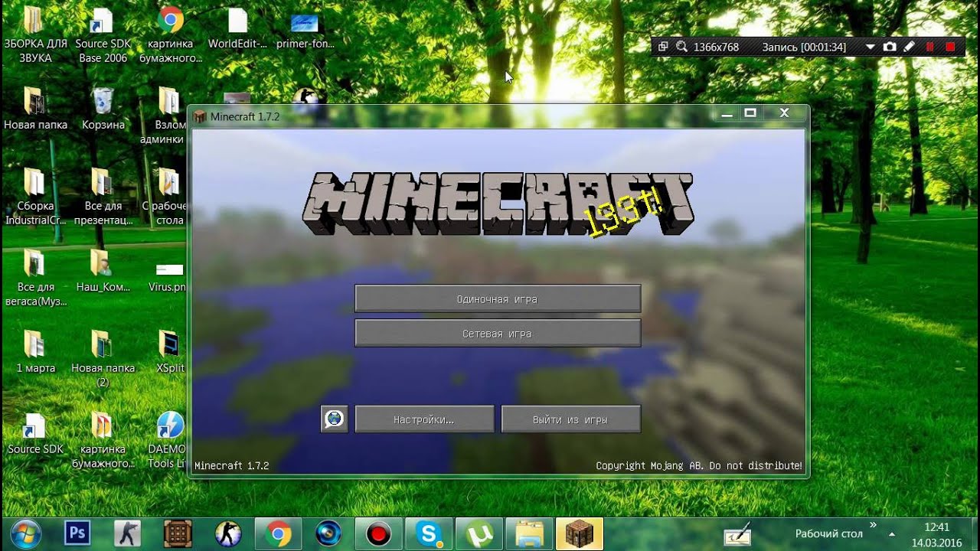
Task: Click the blue camera lens taskbar icon
Action: [328, 533]
